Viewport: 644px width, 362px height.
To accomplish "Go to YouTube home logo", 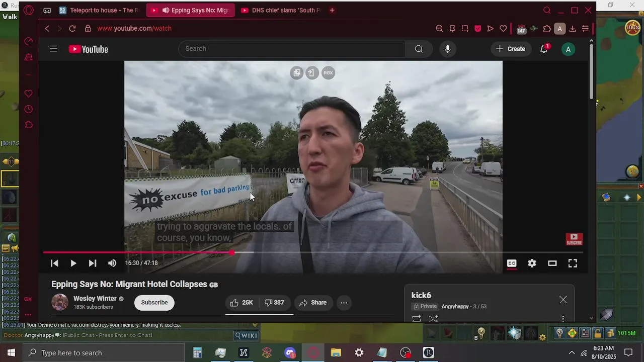I will coord(89,49).
